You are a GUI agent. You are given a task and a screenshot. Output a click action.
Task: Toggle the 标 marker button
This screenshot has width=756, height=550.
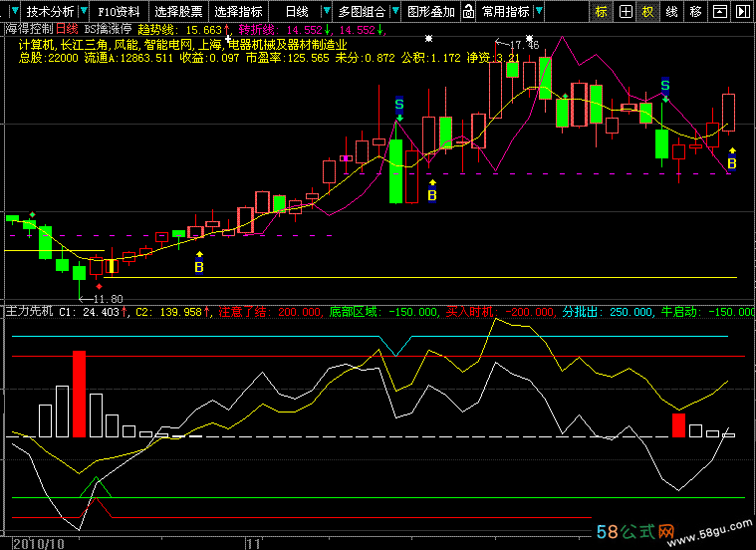point(602,11)
